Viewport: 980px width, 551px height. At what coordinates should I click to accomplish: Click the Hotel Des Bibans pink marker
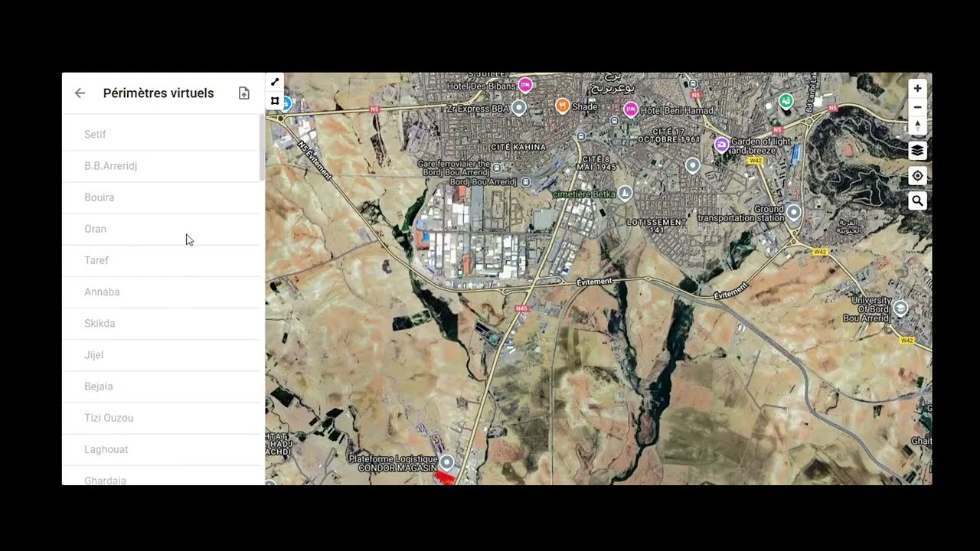[x=525, y=84]
